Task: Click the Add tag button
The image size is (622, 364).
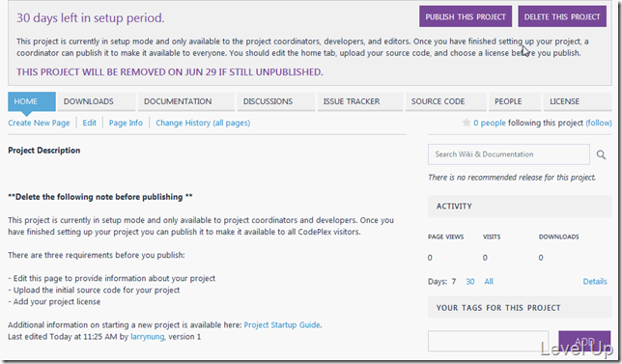Action: 584,341
